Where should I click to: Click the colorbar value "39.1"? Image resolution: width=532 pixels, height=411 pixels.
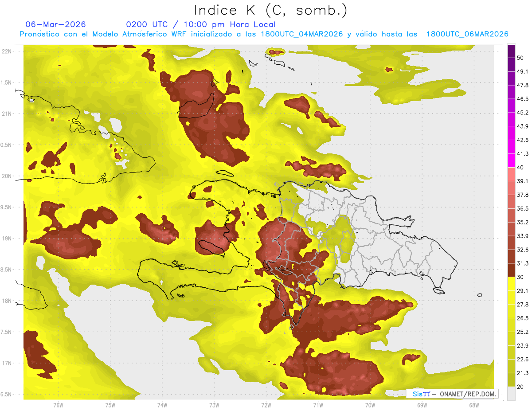click(523, 181)
